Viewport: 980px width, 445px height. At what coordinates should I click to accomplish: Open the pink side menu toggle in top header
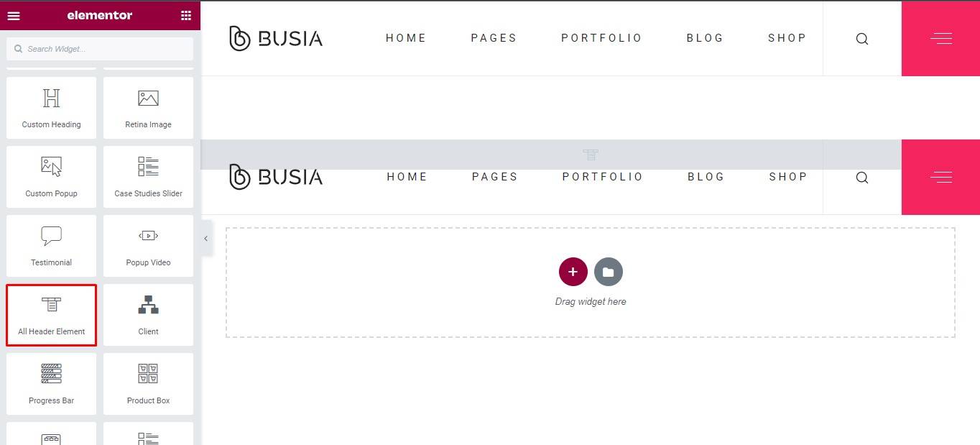[x=940, y=39]
